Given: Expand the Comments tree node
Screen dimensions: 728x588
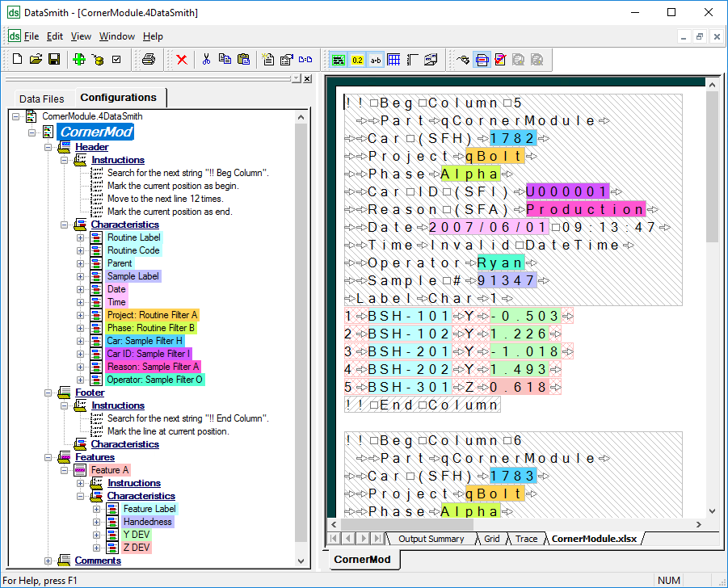Looking at the screenshot, I should tap(48, 561).
